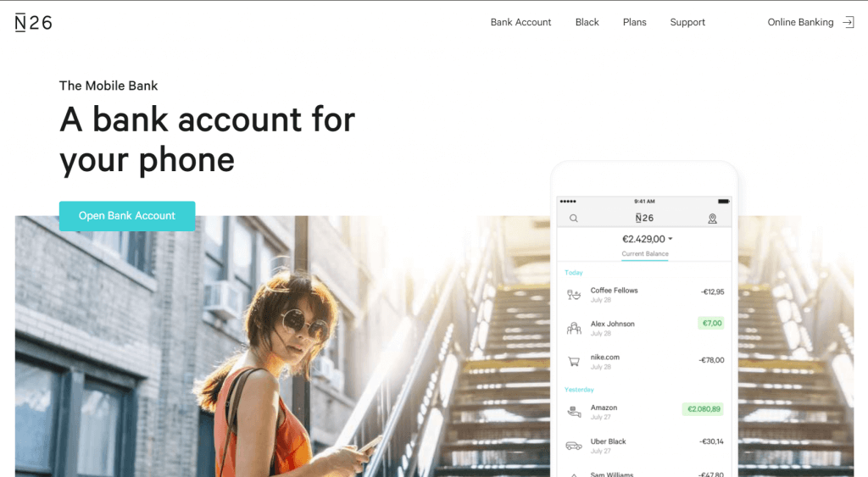The width and height of the screenshot is (868, 477).
Task: Click 'The Mobile Bank' tagline text
Action: pos(108,86)
